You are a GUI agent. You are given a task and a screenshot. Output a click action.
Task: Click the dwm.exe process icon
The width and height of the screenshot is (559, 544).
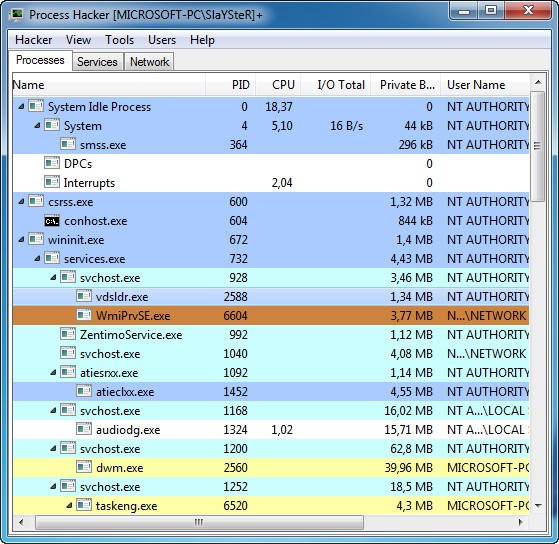(84, 468)
